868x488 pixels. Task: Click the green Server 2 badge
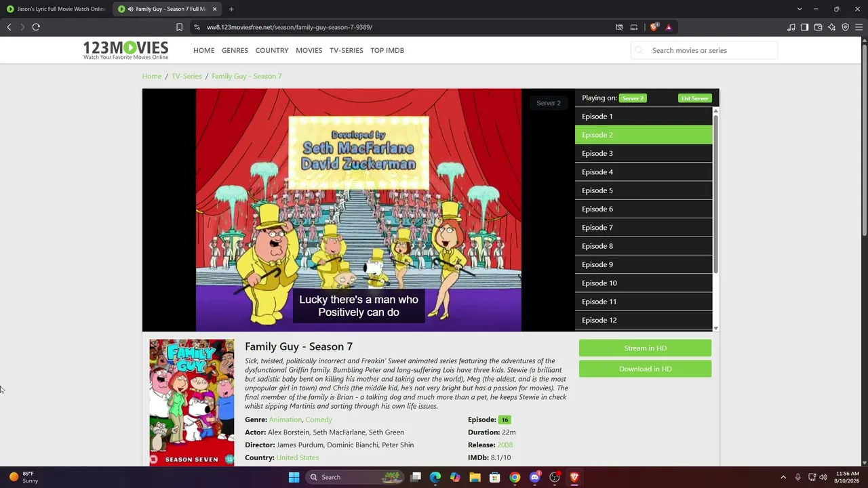(x=632, y=98)
